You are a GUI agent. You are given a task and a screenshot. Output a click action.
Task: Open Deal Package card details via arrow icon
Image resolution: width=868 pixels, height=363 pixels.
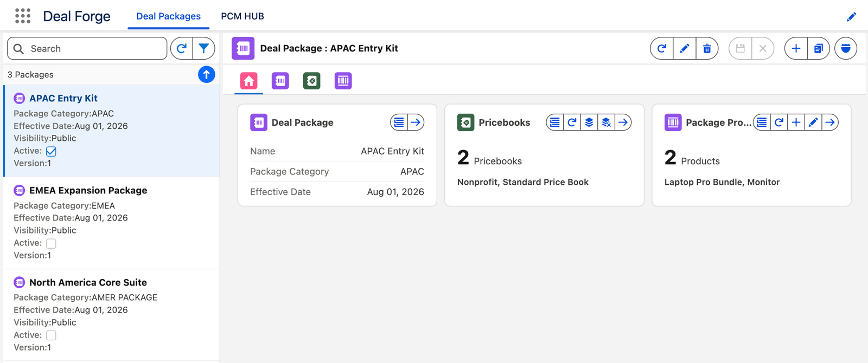[x=416, y=122]
